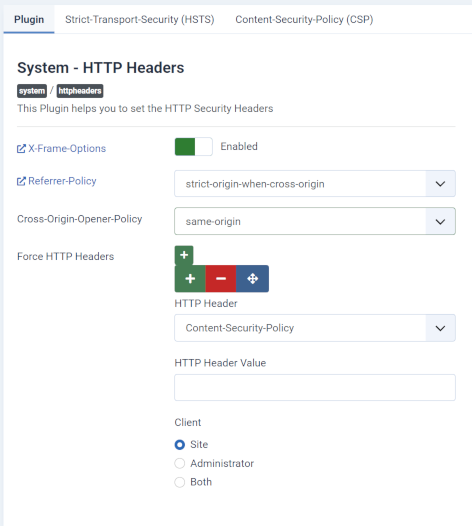This screenshot has width=472, height=526.
Task: Click the 'Cross-Origin-Opener-Policy' label
Action: (x=80, y=219)
